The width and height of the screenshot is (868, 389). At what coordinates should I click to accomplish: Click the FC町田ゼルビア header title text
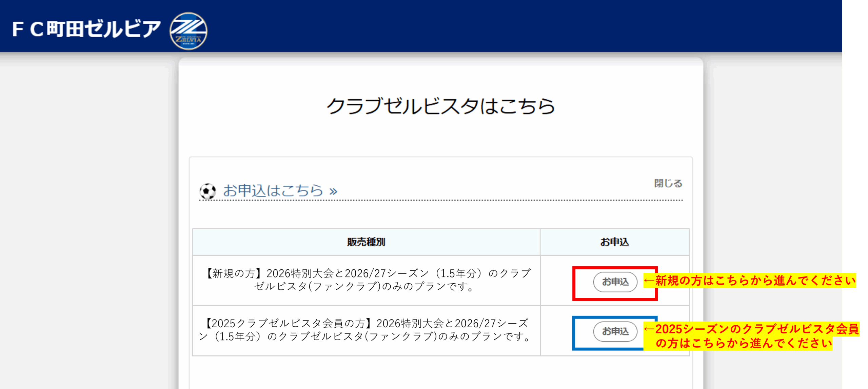[x=86, y=29]
